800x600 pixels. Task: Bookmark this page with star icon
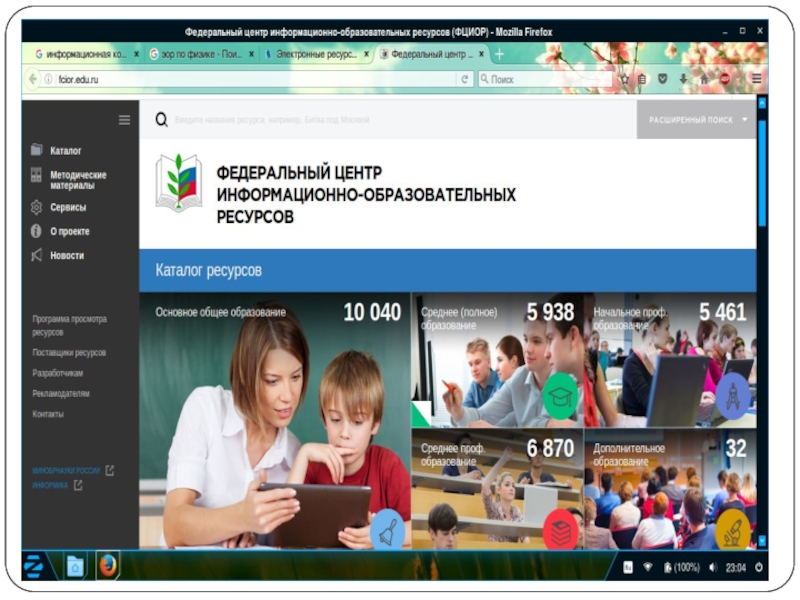(624, 79)
